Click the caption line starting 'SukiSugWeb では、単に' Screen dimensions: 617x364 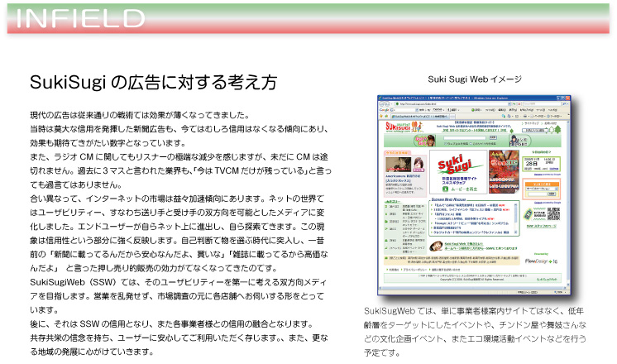[x=474, y=311]
